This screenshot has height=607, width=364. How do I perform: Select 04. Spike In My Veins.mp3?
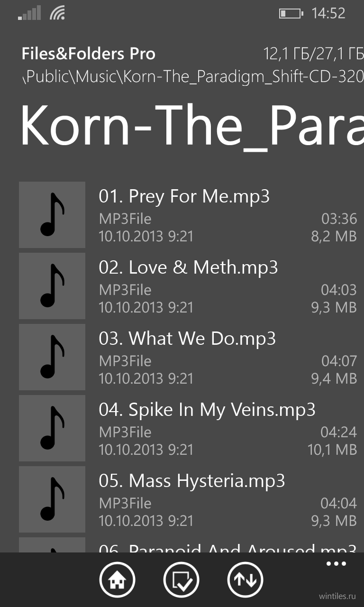click(x=188, y=428)
